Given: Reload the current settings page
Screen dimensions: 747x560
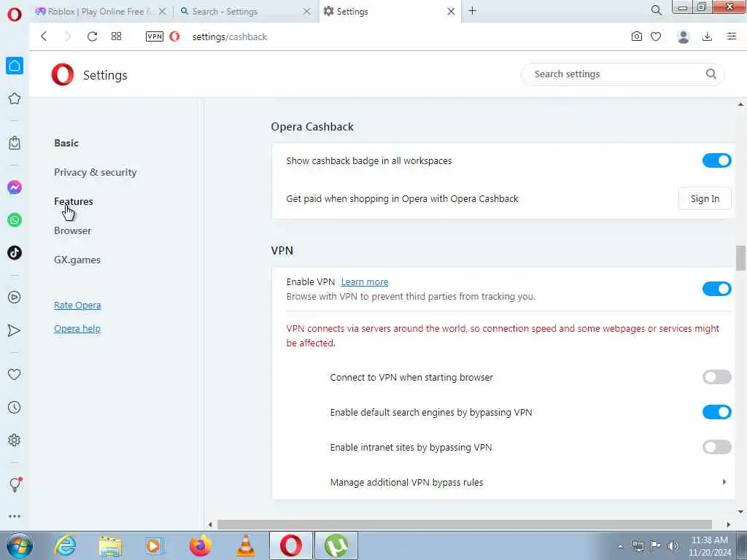Looking at the screenshot, I should coord(92,36).
